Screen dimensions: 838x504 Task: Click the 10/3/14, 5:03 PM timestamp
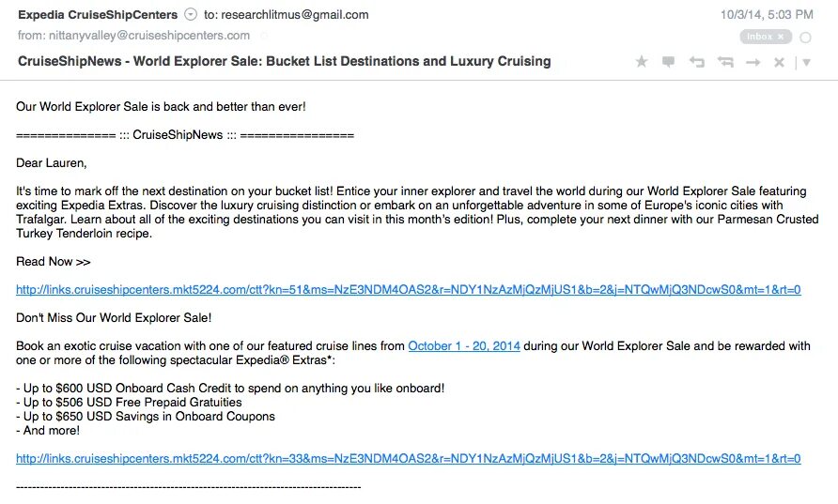click(767, 14)
